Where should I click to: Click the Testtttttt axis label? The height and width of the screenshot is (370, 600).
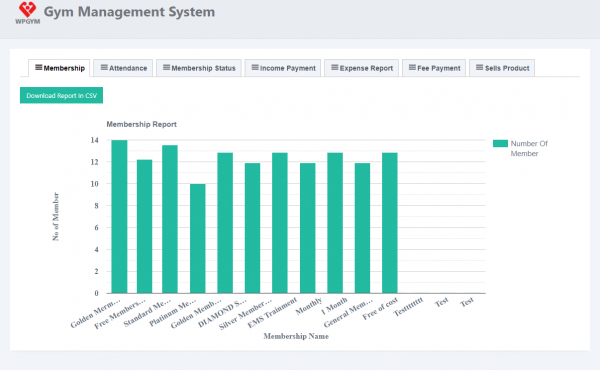click(408, 306)
